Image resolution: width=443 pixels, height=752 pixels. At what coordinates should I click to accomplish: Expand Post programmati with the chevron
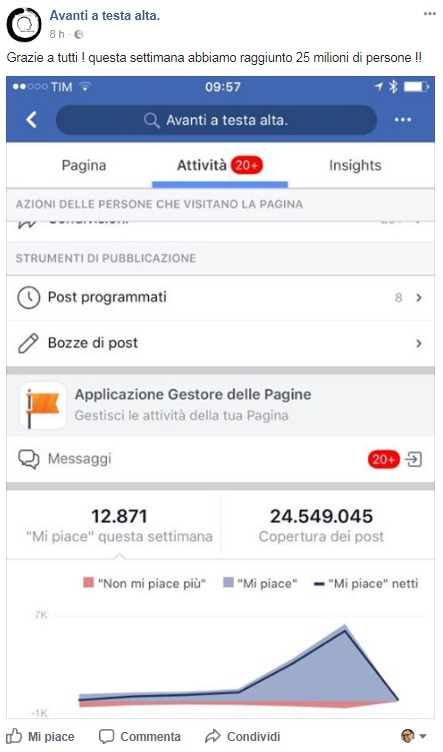pos(419,298)
